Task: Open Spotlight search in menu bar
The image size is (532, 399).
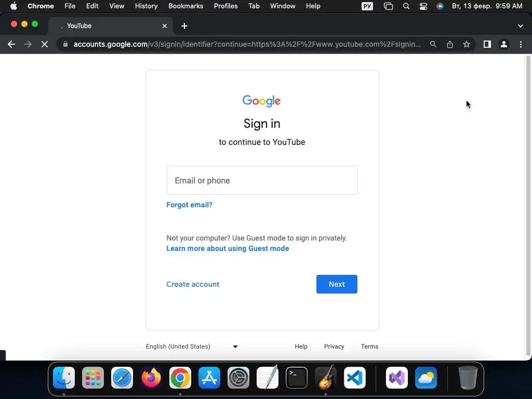Action: pyautogui.click(x=406, y=6)
